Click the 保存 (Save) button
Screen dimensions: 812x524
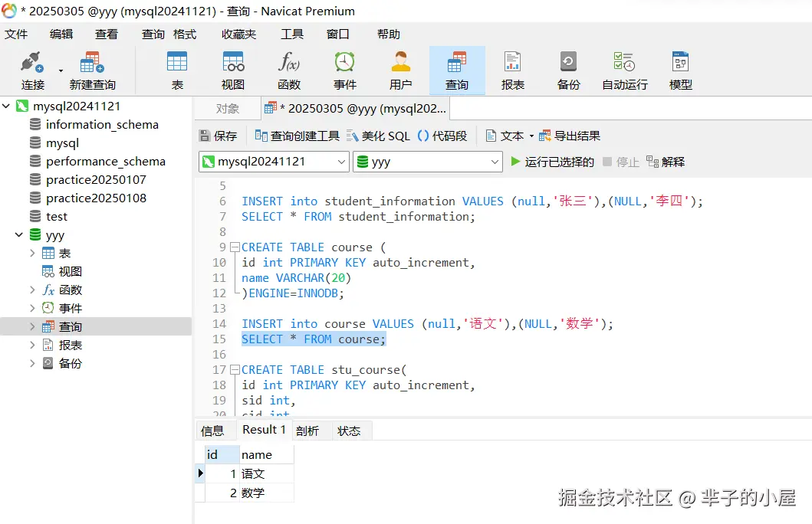(218, 136)
